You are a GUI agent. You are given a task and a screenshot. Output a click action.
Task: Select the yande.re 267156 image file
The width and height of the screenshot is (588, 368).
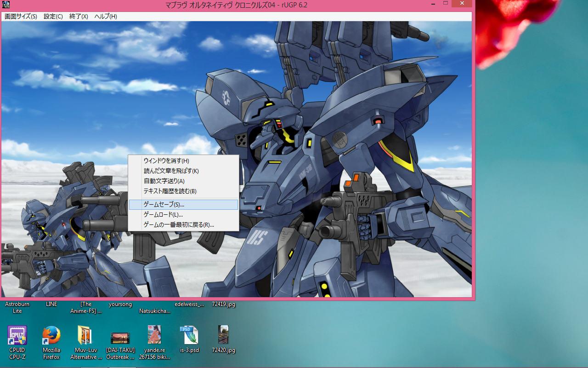point(154,342)
